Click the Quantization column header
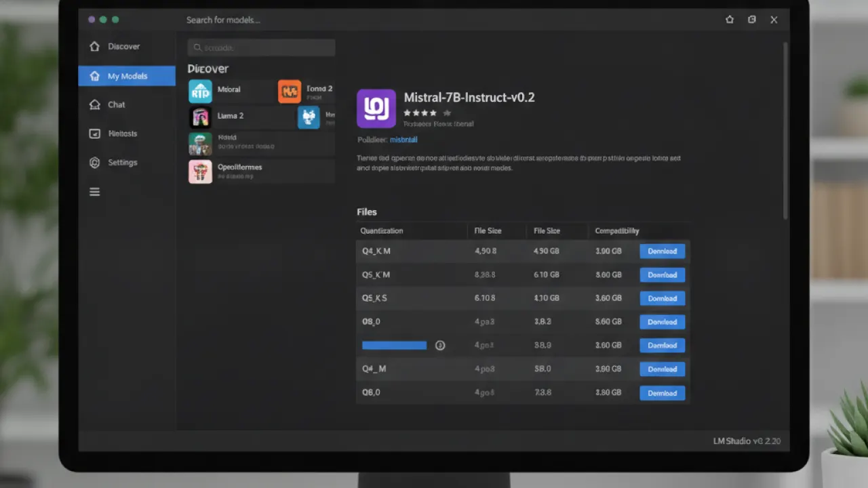This screenshot has width=868, height=488. coord(382,231)
